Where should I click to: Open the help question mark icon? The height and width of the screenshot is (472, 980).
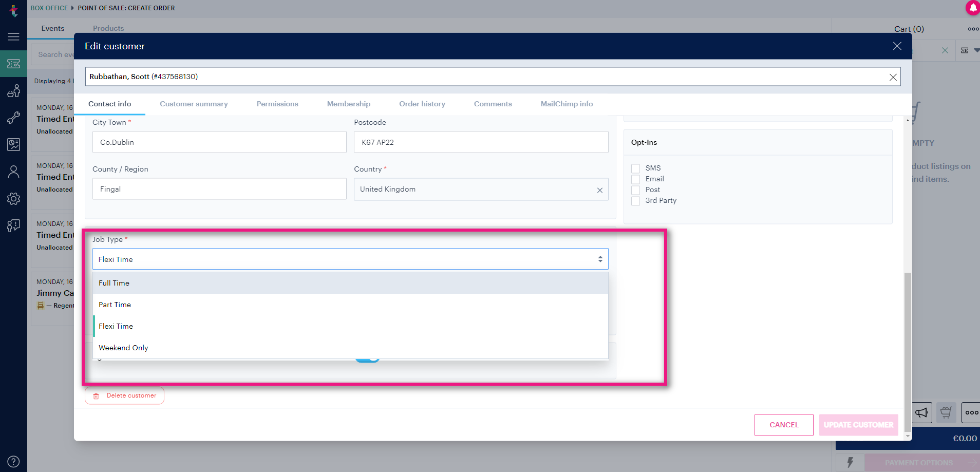pyautogui.click(x=13, y=461)
